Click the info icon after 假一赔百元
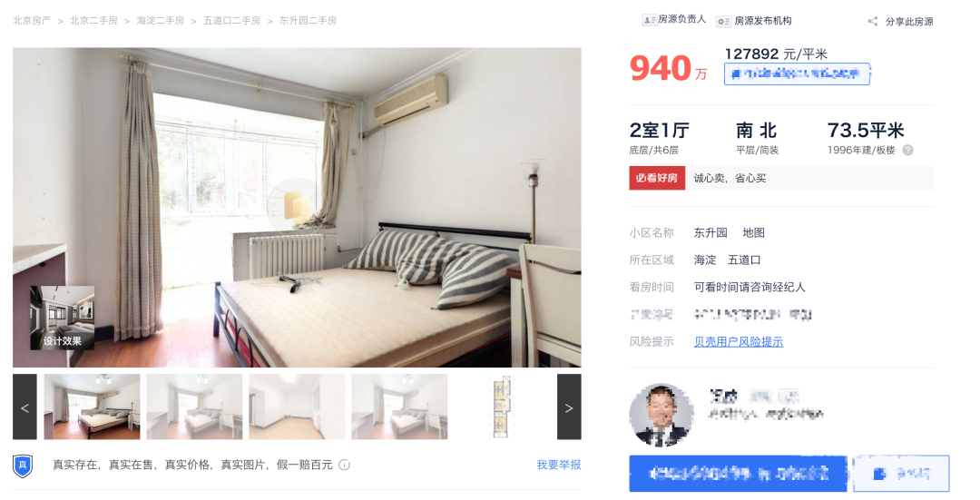980x500 pixels. pos(345,465)
